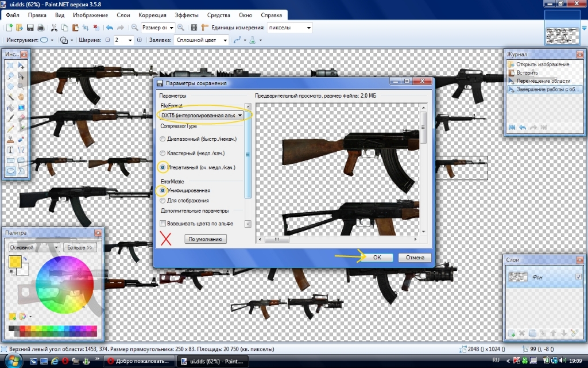Enable Взвешивать цвета по альфе checkbox
This screenshot has height=368, width=588.
[163, 224]
